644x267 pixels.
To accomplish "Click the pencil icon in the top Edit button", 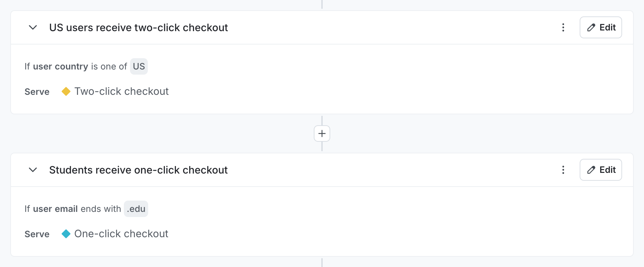I will (x=591, y=27).
